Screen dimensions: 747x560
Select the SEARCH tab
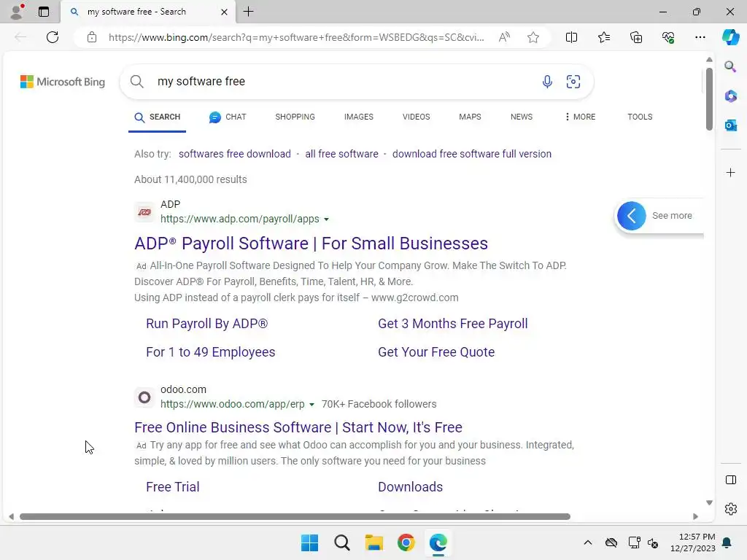pos(158,117)
